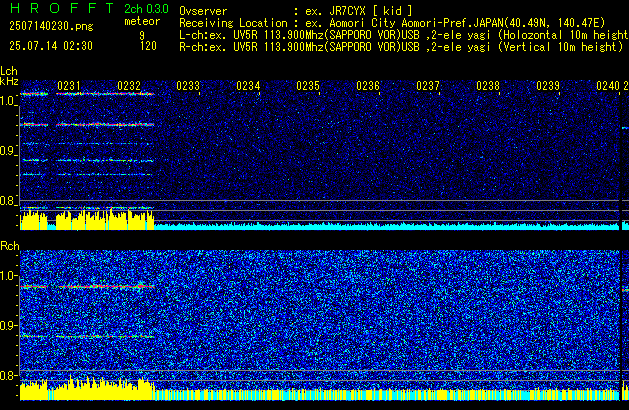Click the date stamp 25.07.14 02:30
Viewport: 629px width, 410px height.
(x=51, y=46)
